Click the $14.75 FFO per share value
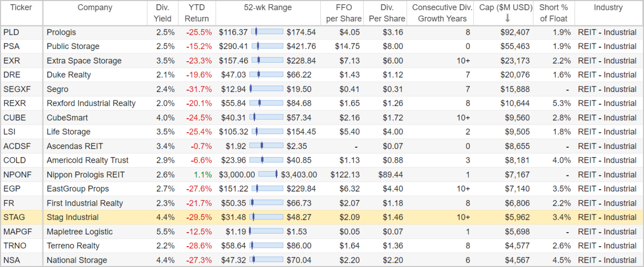The width and height of the screenshot is (644, 267). 348,46
